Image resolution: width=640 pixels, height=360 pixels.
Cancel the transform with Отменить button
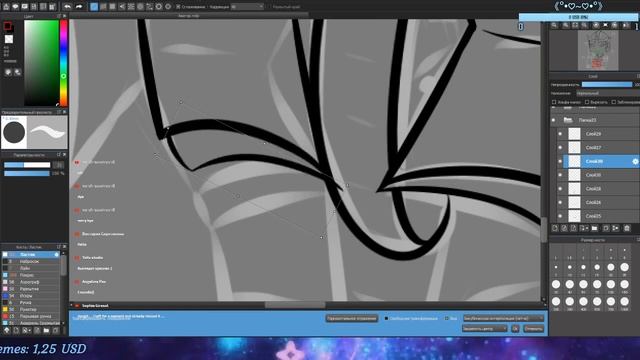pyautogui.click(x=533, y=329)
